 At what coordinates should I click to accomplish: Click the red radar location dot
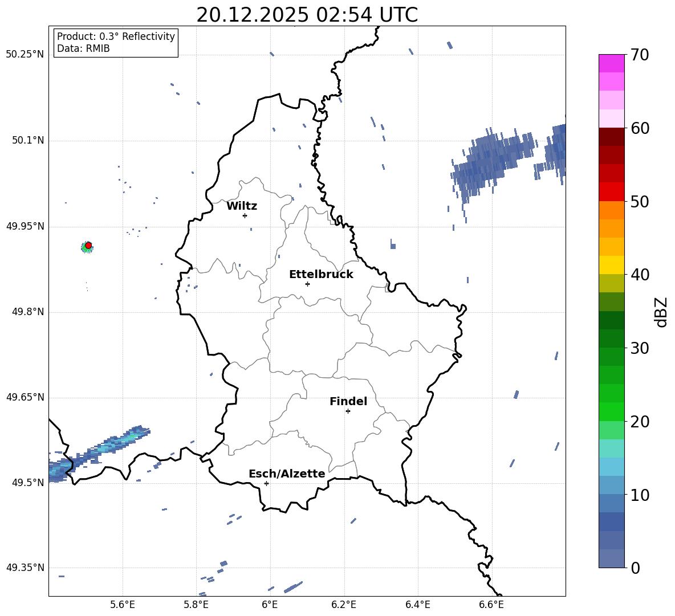tap(88, 246)
